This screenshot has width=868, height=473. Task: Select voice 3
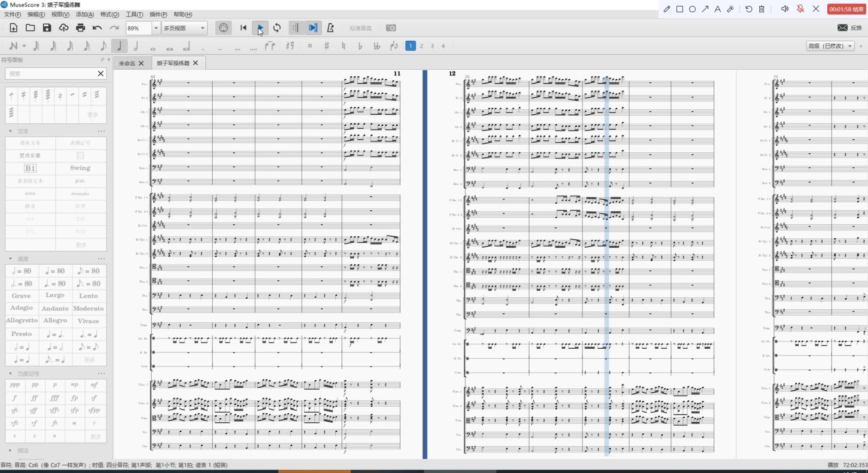432,46
